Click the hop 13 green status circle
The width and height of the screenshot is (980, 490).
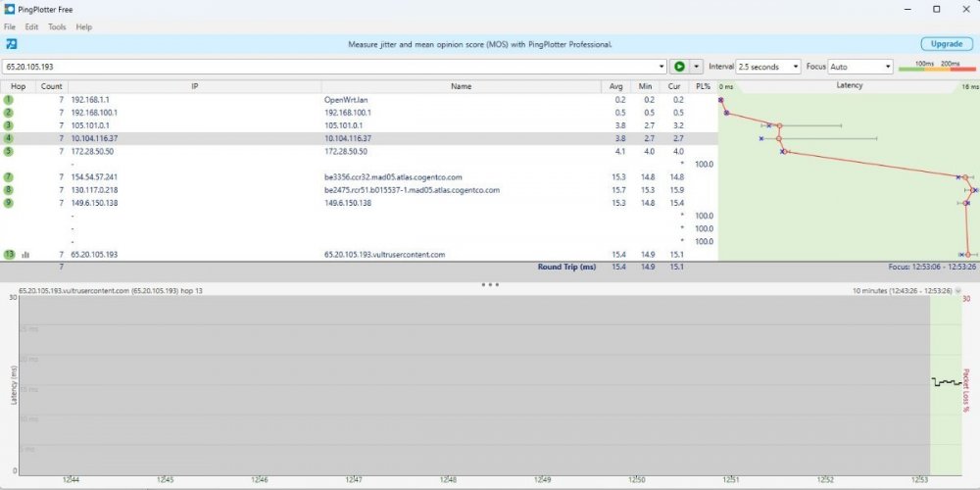(9, 255)
